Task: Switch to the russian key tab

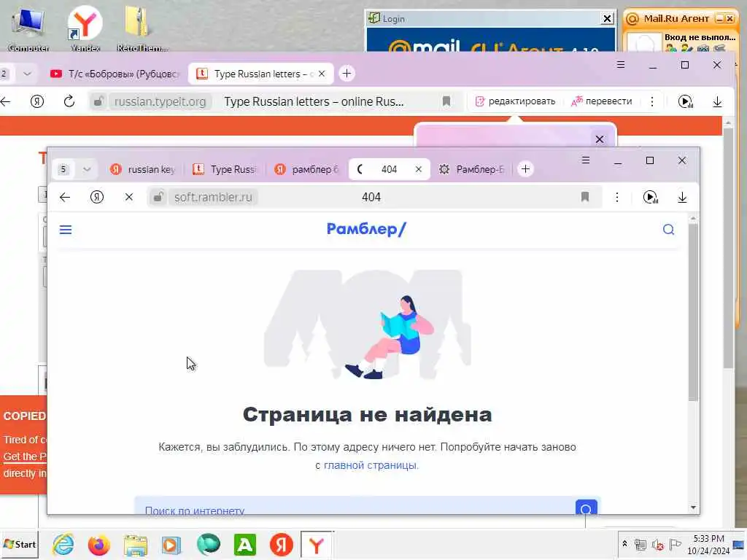Action: [x=143, y=169]
